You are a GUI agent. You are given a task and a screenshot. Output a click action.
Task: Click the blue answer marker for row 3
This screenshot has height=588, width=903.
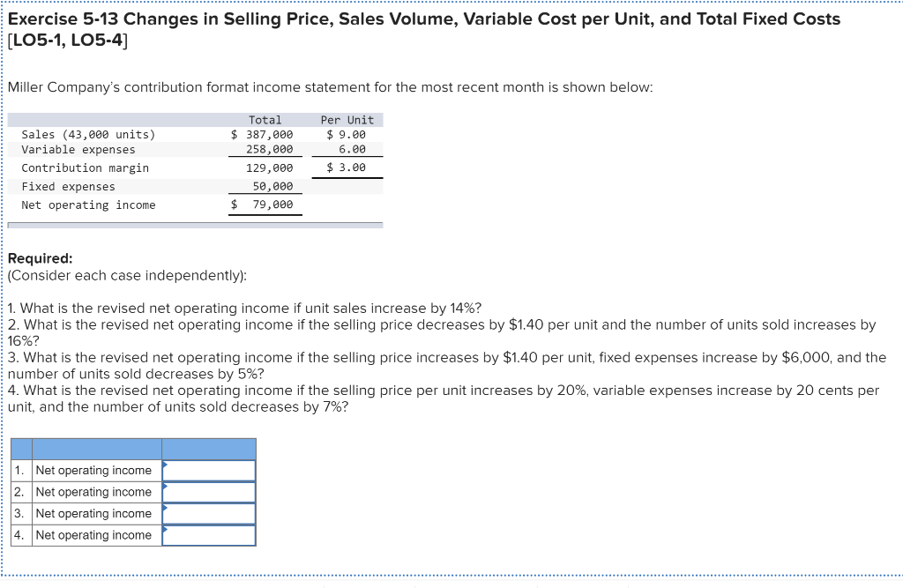click(x=166, y=509)
